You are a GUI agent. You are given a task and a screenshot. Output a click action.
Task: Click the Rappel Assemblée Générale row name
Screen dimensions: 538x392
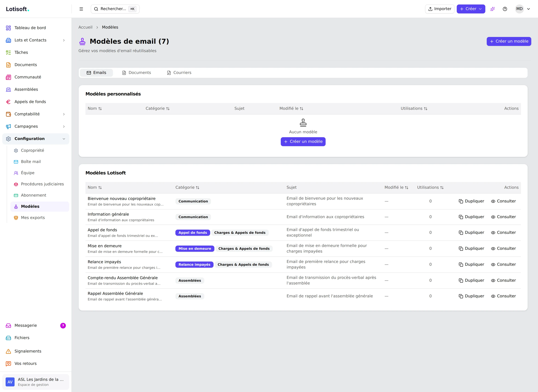[115, 294]
